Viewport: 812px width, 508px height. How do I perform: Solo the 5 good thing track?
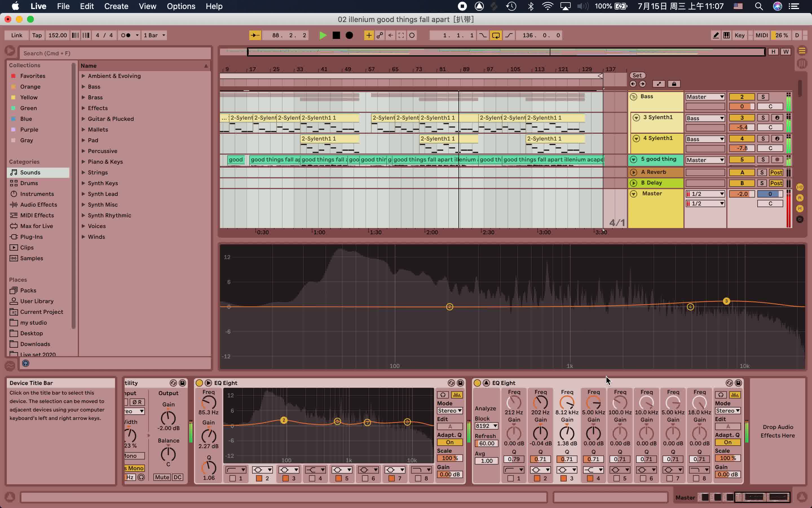pos(763,159)
